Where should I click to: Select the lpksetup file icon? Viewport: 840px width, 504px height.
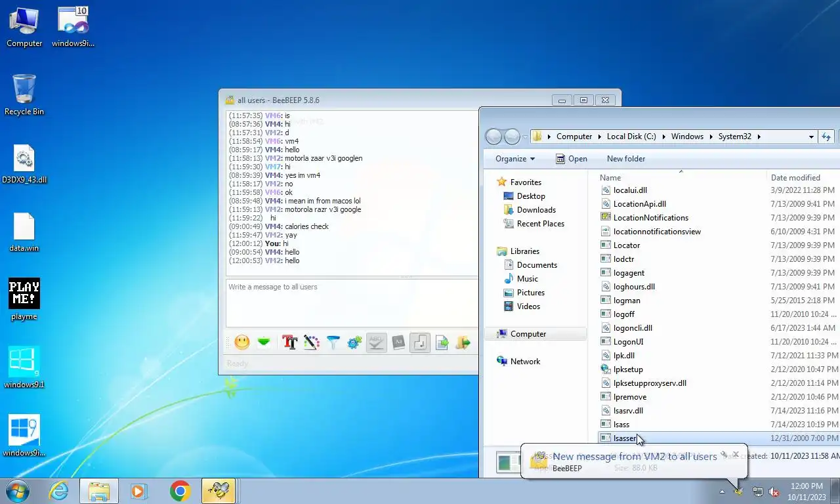pos(606,369)
